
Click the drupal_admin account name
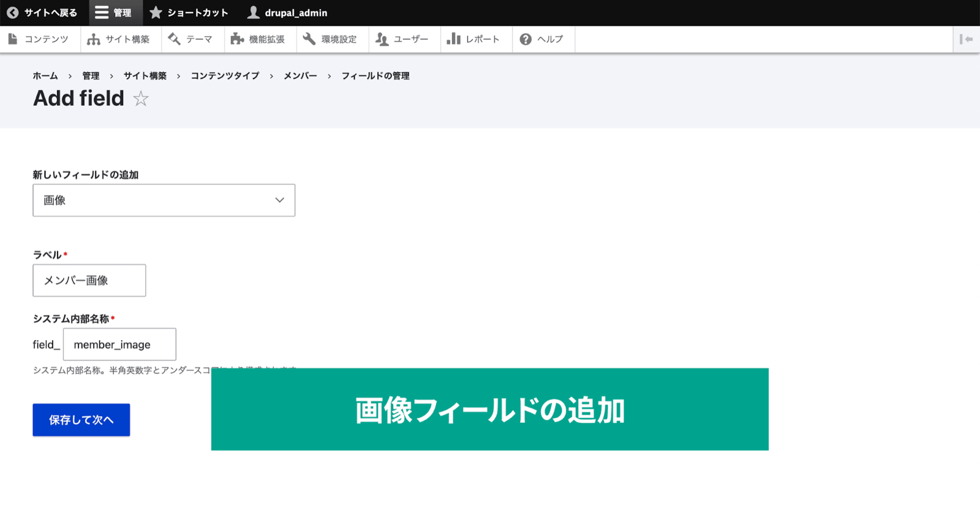[296, 13]
